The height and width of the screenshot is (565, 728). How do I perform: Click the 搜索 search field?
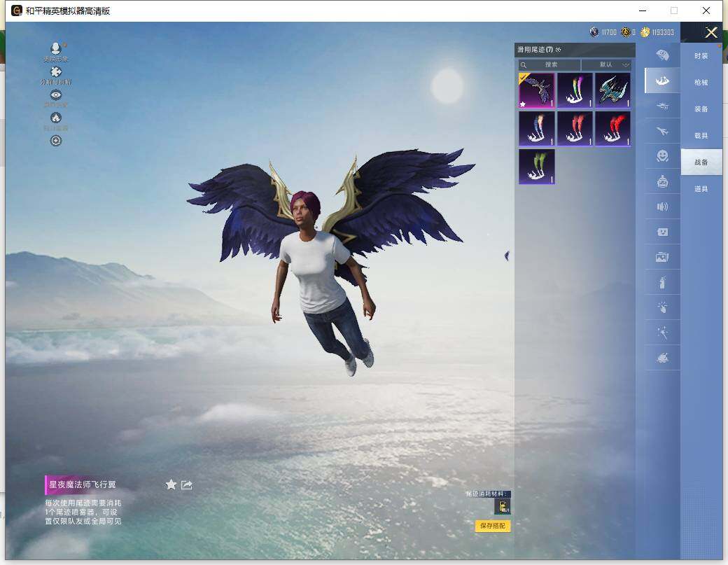[x=549, y=64]
